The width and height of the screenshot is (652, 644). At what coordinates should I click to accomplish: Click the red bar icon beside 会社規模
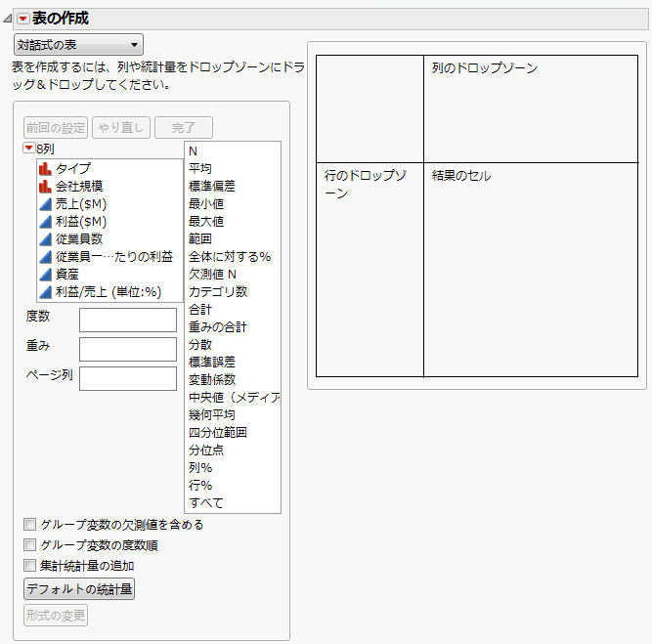point(45,187)
